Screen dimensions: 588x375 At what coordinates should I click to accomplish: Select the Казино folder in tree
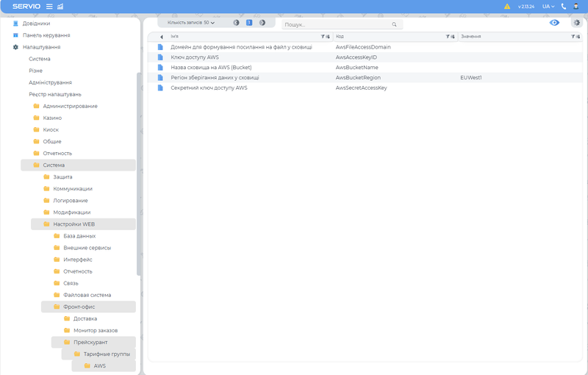click(x=52, y=118)
